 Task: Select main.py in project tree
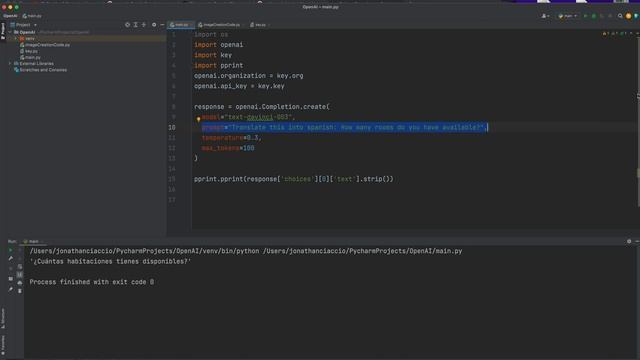pyautogui.click(x=30, y=58)
